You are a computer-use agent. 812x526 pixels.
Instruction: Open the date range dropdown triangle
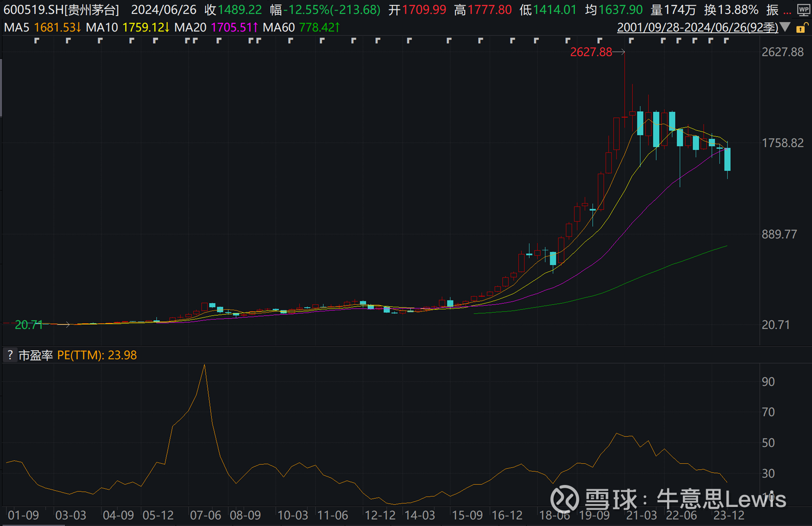(x=785, y=28)
